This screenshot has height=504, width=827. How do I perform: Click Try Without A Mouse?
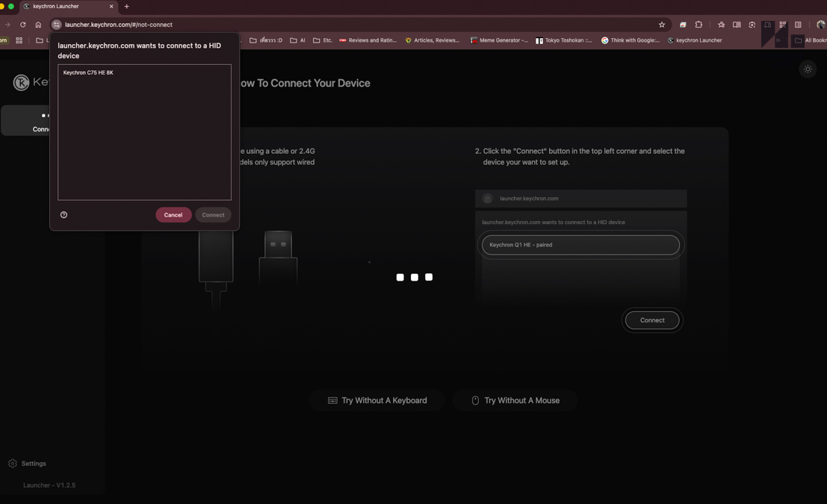[x=515, y=401]
